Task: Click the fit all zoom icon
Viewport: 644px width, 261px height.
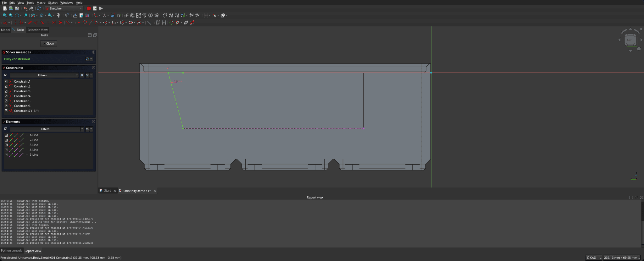Action: click(x=5, y=15)
